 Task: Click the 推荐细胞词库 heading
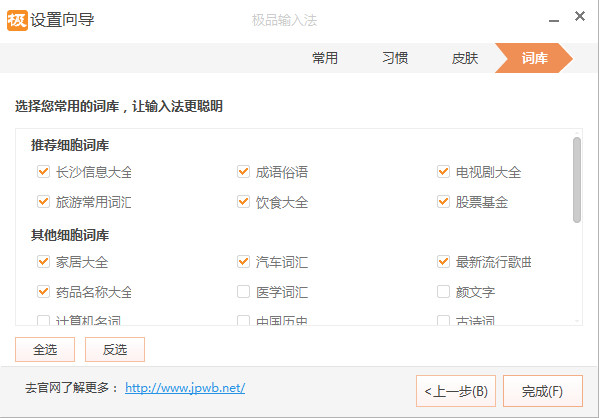pyautogui.click(x=70, y=145)
